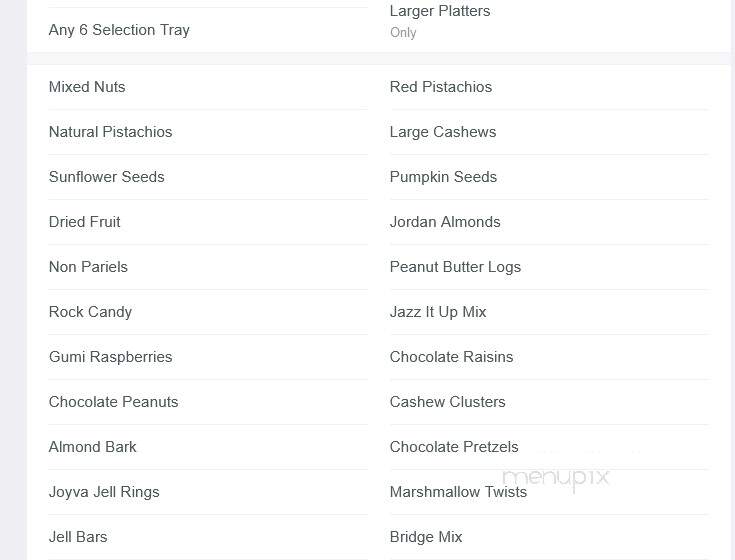The image size is (735, 560).
Task: Click Peanut Butter Logs
Action: [x=456, y=267]
